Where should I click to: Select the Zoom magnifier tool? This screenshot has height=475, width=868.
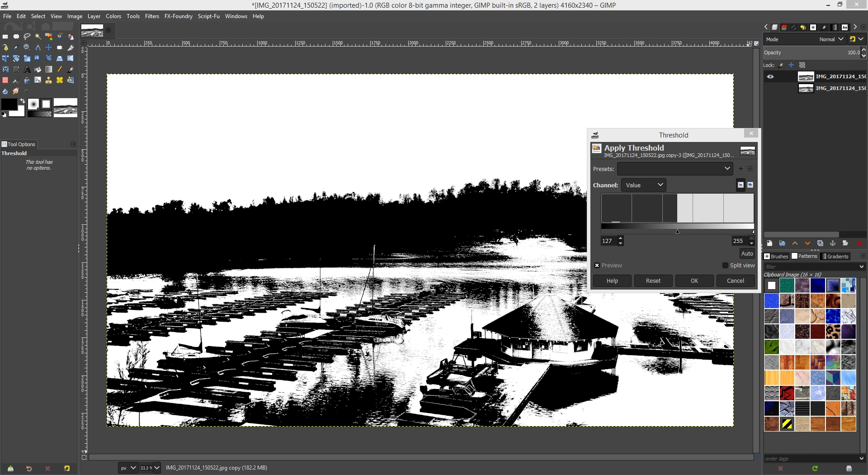[27, 47]
